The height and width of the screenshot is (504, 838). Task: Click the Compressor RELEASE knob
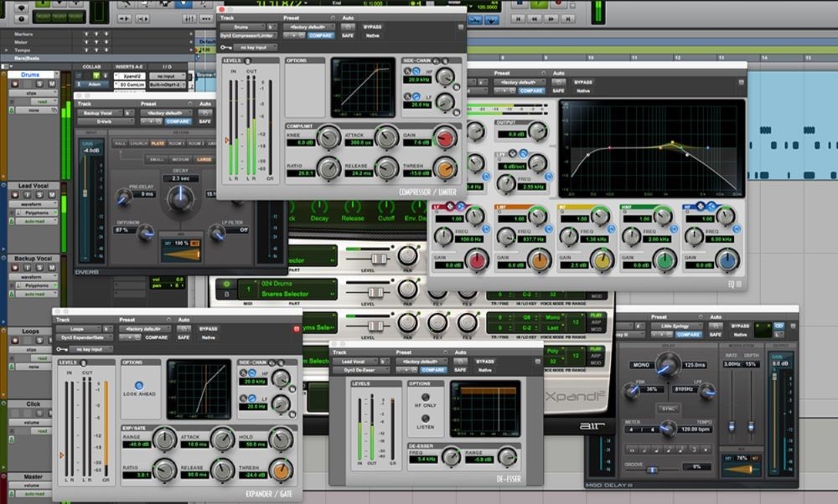[x=387, y=168]
